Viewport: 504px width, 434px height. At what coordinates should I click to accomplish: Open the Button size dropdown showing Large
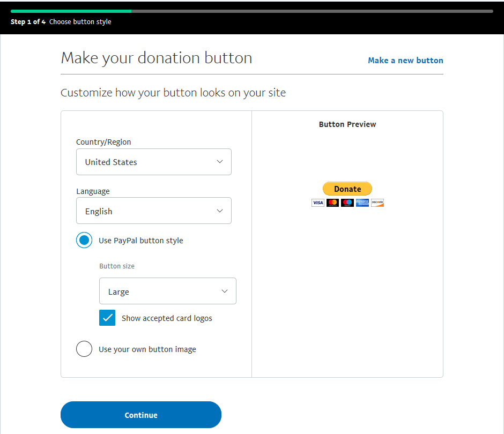[x=168, y=291]
